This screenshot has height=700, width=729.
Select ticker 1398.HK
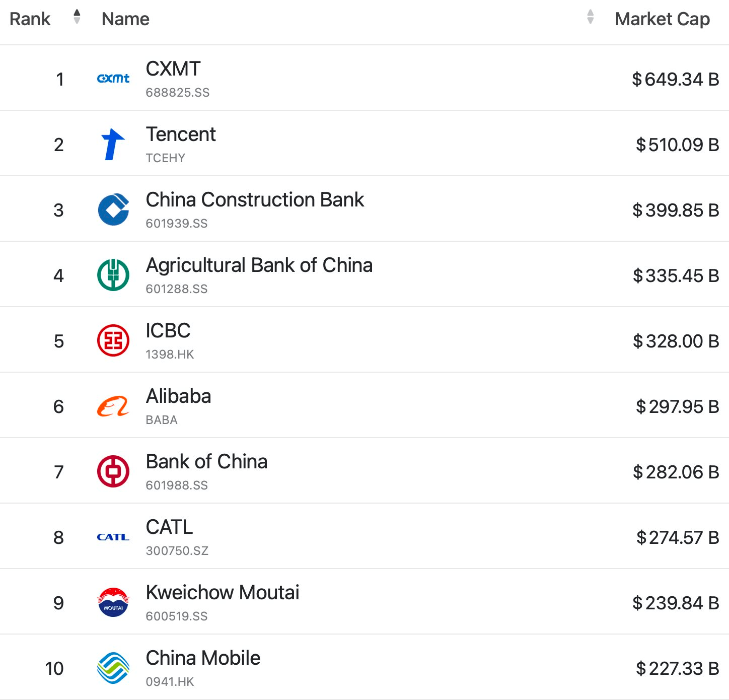pos(170,355)
